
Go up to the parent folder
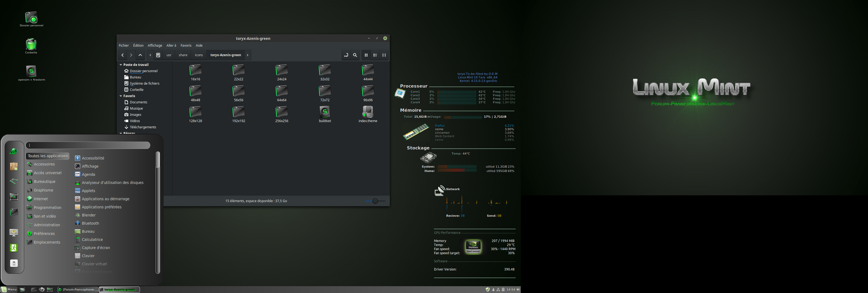click(x=140, y=55)
